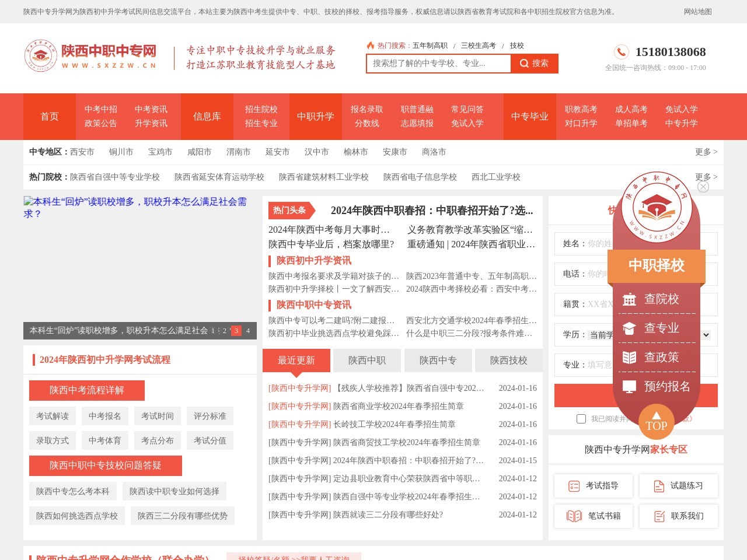Open 考试指导 in parents zone
The image size is (747, 560).
593,486
